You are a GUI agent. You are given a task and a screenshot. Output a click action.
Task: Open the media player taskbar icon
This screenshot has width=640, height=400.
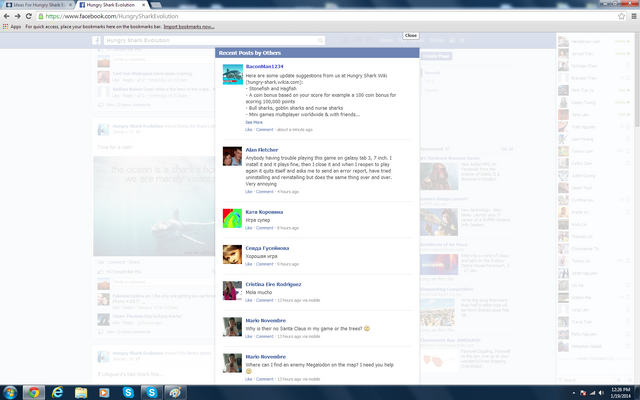coord(104,393)
